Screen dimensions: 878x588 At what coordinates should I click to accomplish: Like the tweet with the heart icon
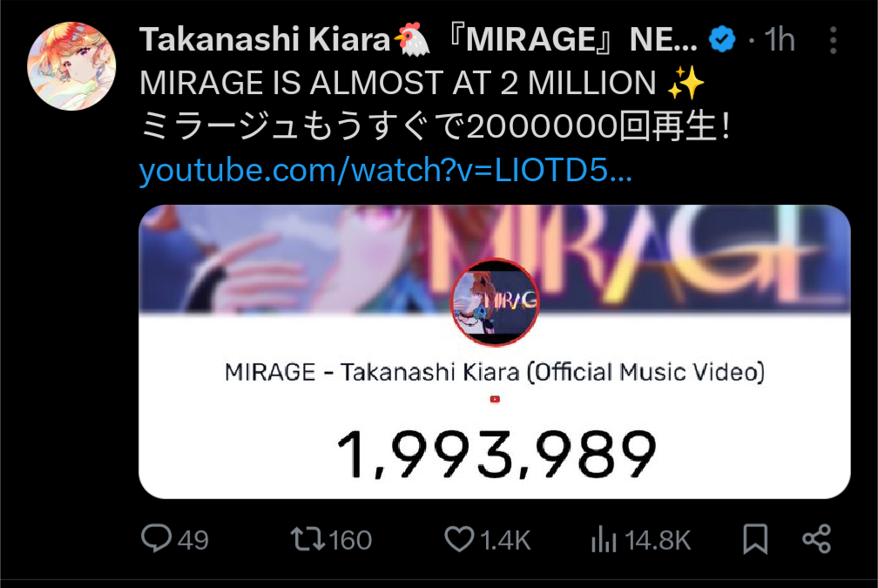459,539
